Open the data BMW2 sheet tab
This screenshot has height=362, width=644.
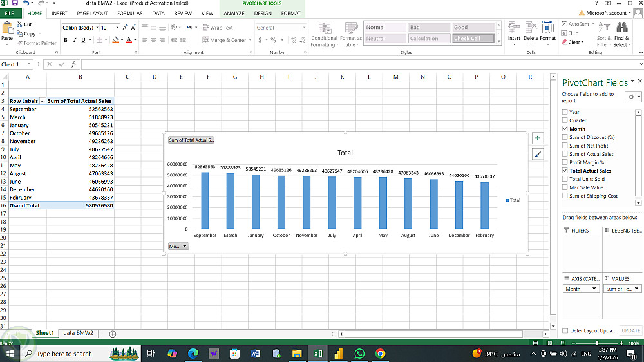coord(78,333)
